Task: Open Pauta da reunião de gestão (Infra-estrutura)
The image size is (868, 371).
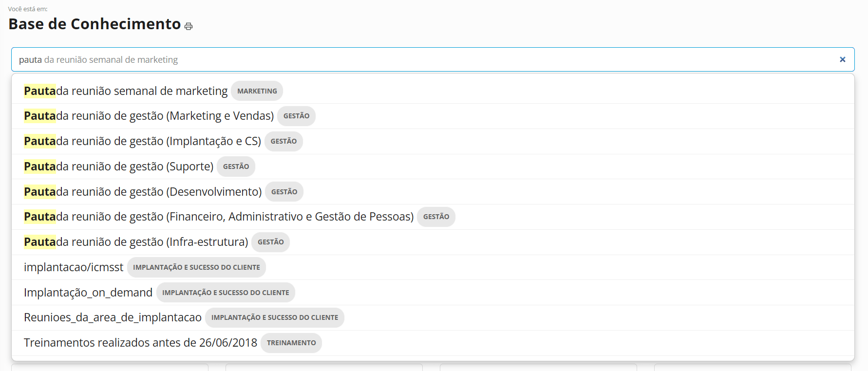Action: (136, 242)
